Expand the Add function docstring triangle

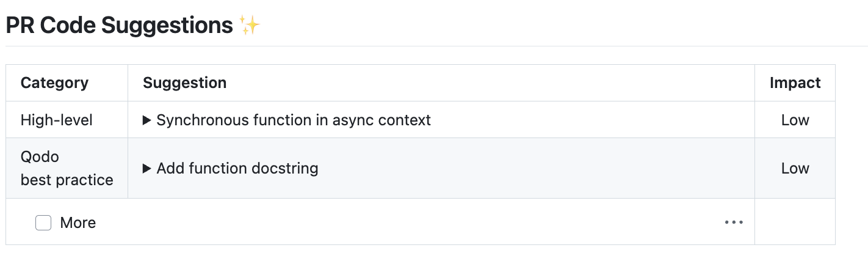pyautogui.click(x=146, y=168)
